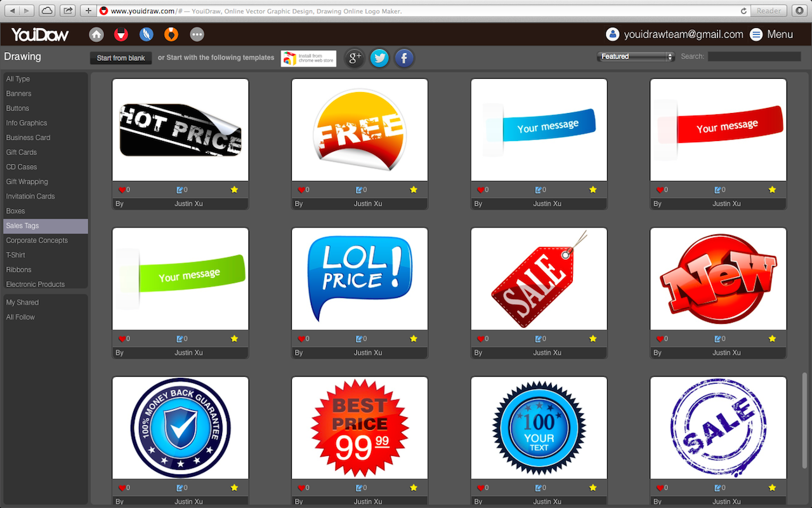Click Install from chrome web store badge
812x508 pixels.
click(308, 58)
